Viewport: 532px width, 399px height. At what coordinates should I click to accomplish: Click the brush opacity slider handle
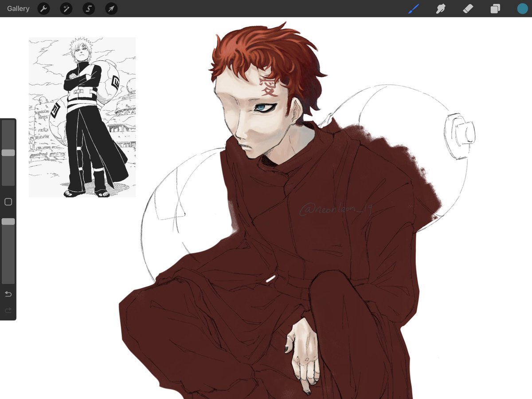tap(8, 221)
